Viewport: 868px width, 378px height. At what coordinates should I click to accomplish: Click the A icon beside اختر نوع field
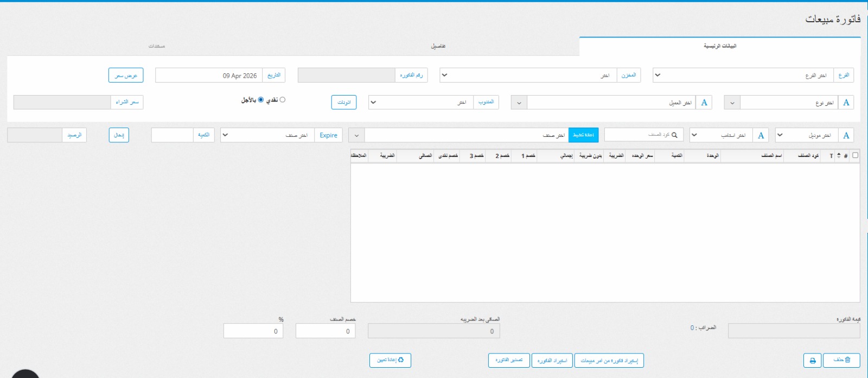(846, 102)
